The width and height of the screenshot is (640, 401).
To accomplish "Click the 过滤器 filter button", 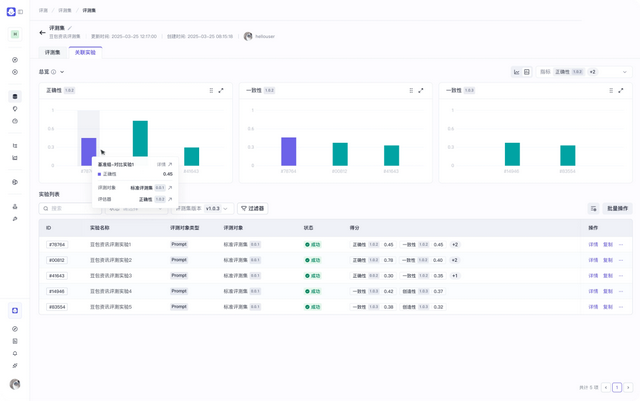I will (x=252, y=208).
